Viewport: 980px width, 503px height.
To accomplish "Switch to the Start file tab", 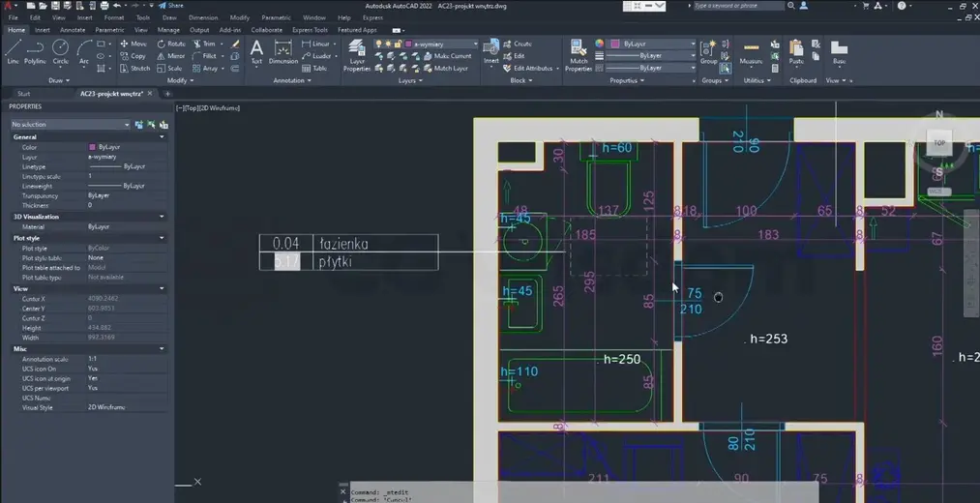I will (24, 94).
